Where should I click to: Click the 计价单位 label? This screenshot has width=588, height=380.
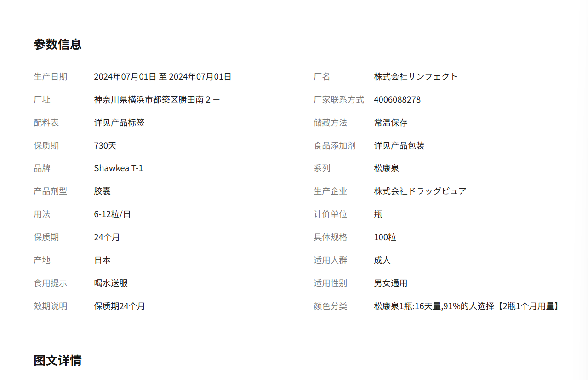pyautogui.click(x=330, y=214)
